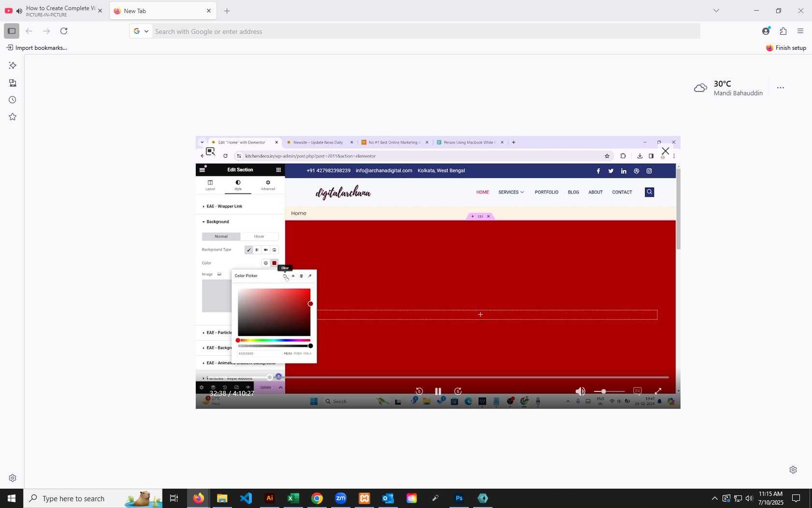Return the video back to its tab
Viewport: 812px width, 508px height.
click(210, 151)
